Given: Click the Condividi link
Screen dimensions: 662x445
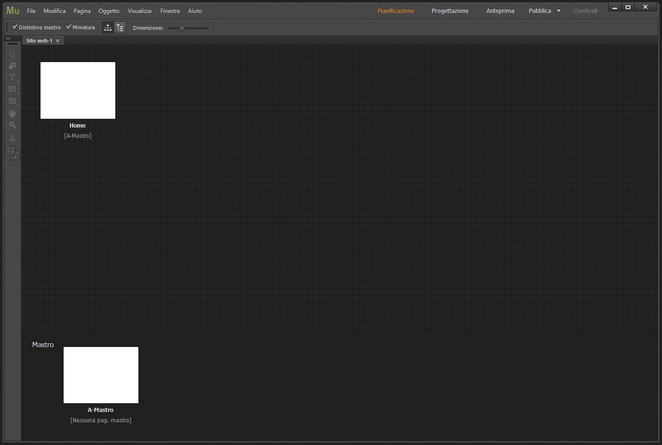Looking at the screenshot, I should pyautogui.click(x=585, y=11).
